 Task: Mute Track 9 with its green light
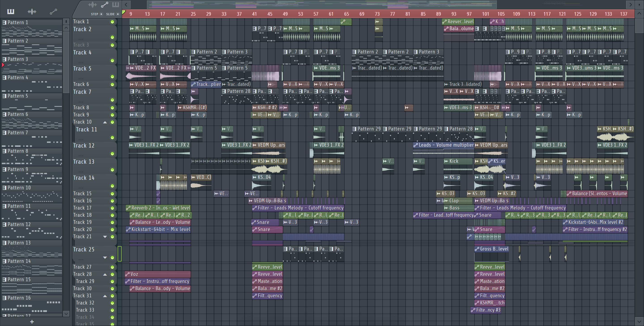(x=112, y=115)
